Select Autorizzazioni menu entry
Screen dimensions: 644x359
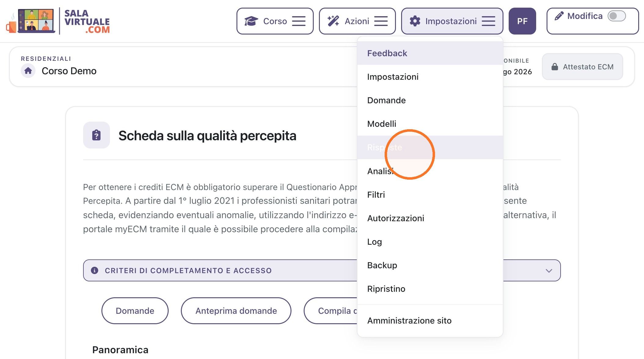[430, 218]
